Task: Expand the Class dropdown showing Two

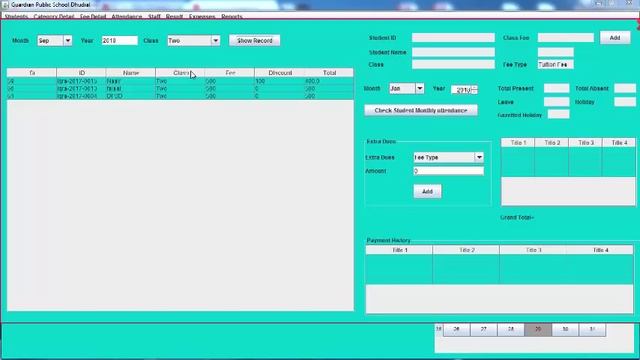Action: pyautogui.click(x=215, y=40)
